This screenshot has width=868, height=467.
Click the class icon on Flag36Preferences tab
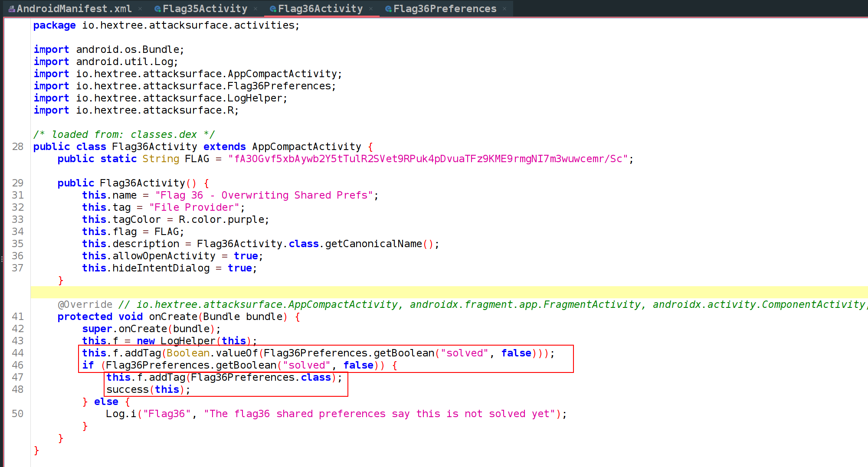[x=389, y=9]
